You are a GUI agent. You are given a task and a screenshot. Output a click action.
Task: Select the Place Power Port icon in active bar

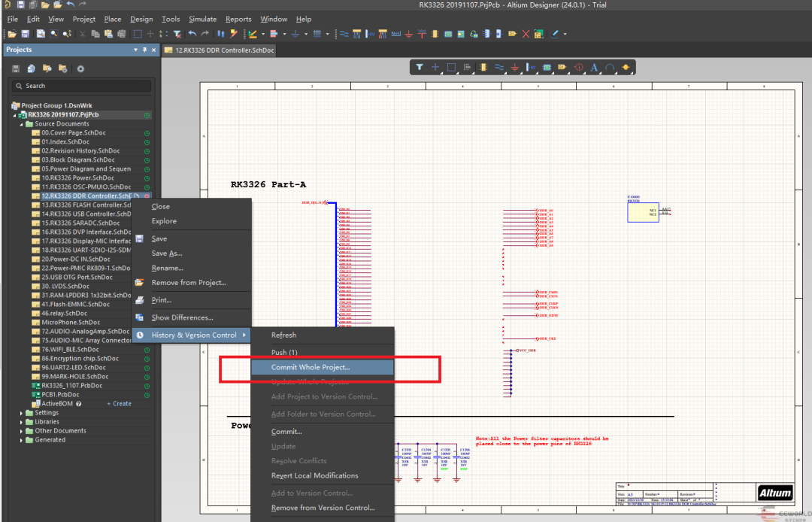[514, 68]
